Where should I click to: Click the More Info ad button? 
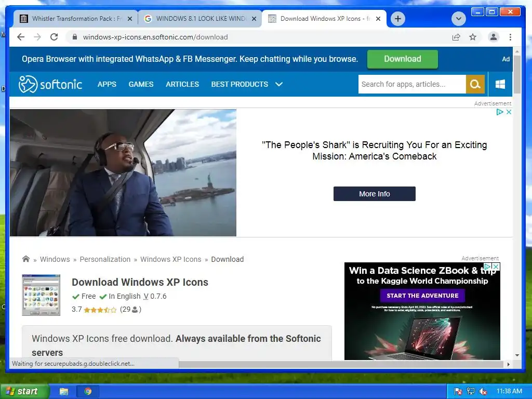(x=374, y=194)
